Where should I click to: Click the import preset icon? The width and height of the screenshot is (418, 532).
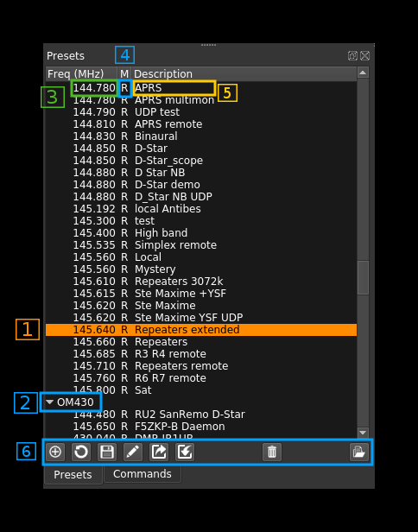(185, 452)
